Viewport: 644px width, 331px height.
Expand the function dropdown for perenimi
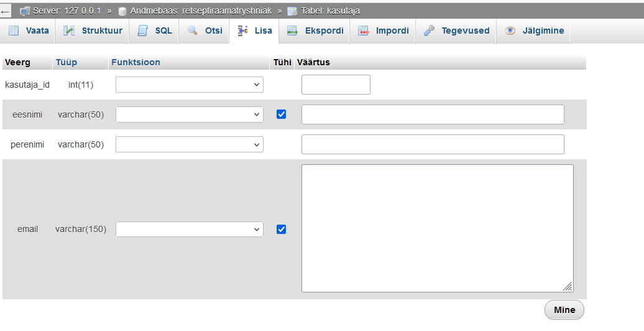coord(190,144)
